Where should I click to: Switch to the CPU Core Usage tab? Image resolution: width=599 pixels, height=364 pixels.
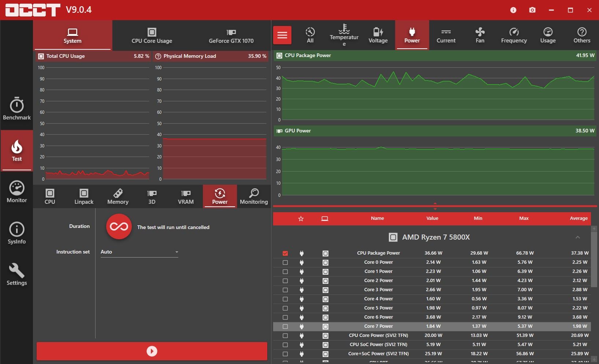(x=152, y=35)
